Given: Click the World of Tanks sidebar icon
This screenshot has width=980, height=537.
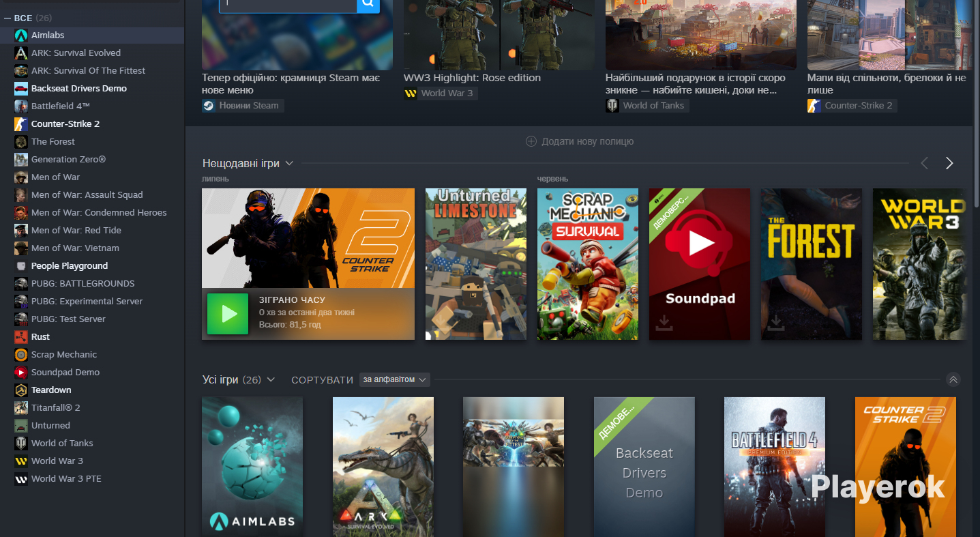Looking at the screenshot, I should pos(21,443).
